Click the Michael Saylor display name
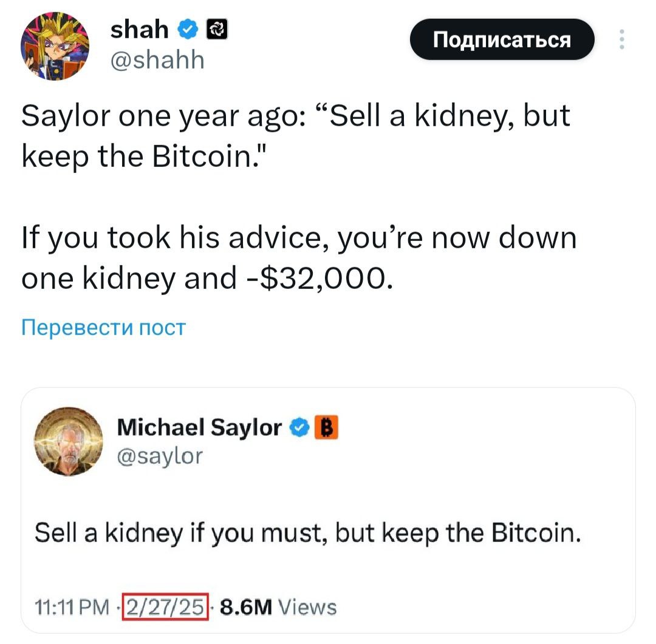 click(x=199, y=428)
